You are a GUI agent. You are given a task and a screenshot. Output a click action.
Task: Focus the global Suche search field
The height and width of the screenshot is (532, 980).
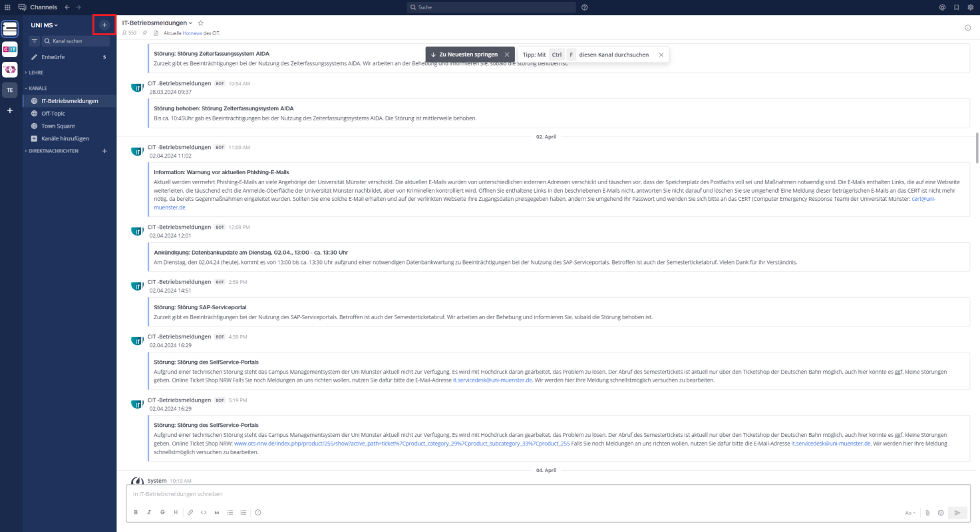click(492, 7)
